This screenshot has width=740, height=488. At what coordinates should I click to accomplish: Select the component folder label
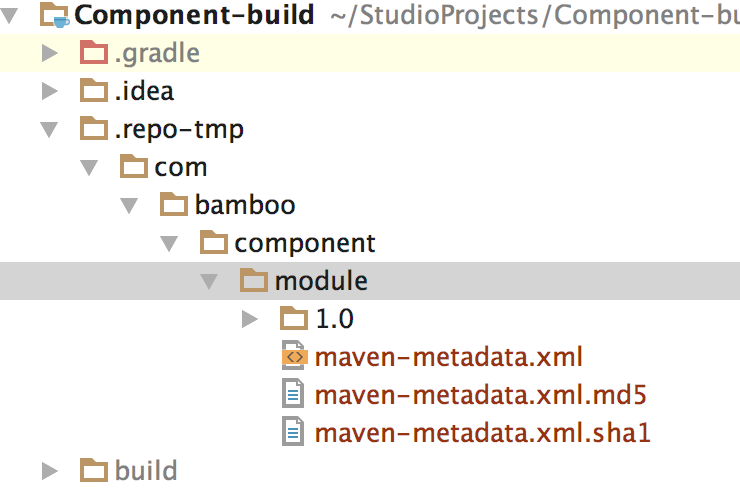pyautogui.click(x=305, y=243)
